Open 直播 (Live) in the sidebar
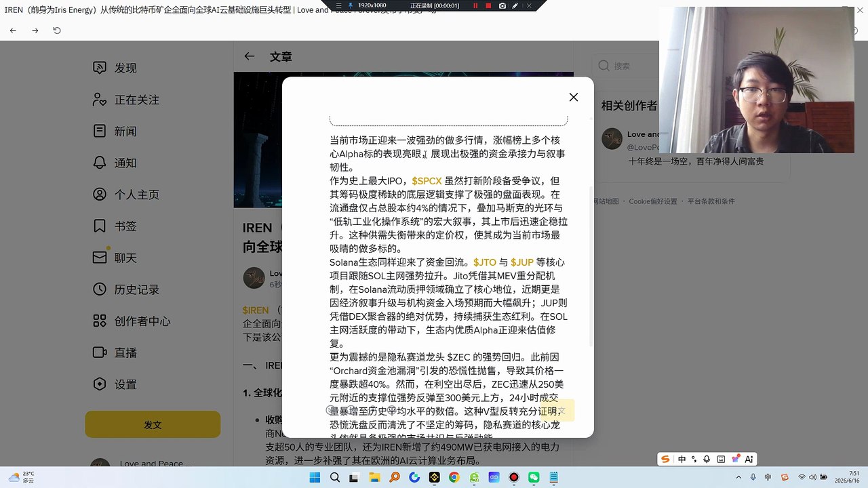This screenshot has height=488, width=868. tap(115, 352)
